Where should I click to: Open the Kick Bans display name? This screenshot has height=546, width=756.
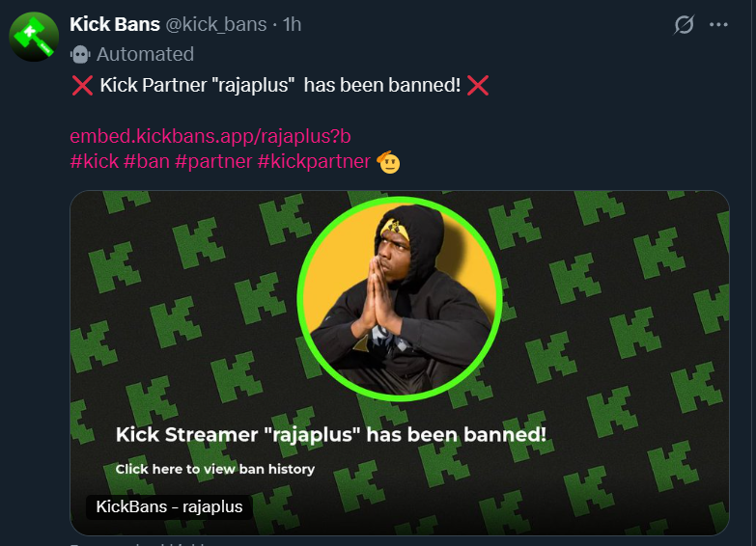tap(115, 24)
